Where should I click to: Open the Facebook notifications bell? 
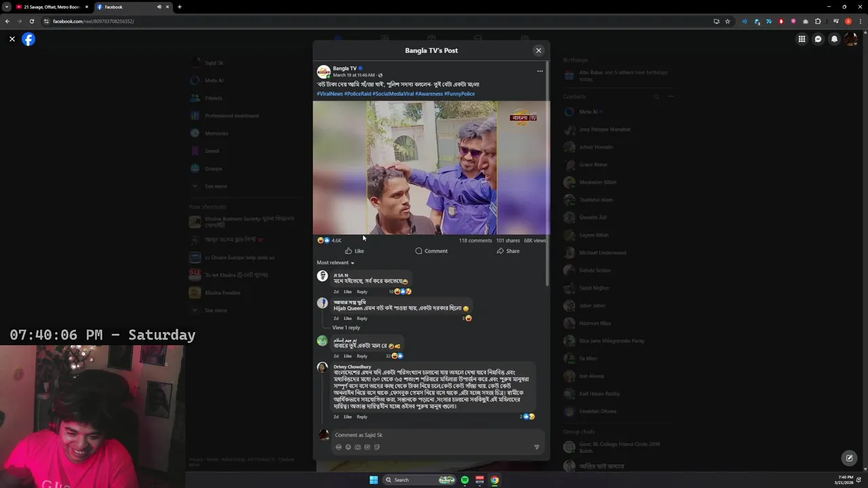click(834, 39)
